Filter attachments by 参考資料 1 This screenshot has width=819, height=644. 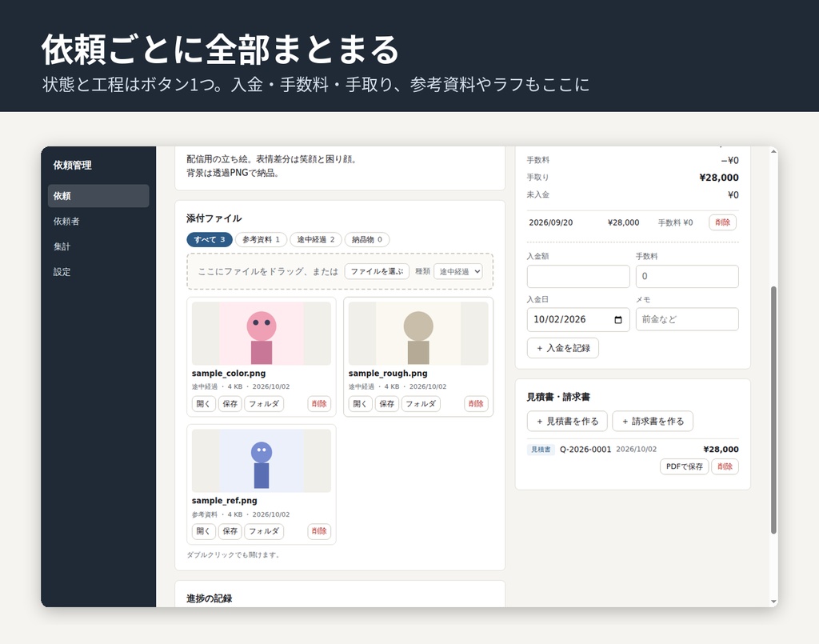coord(262,239)
